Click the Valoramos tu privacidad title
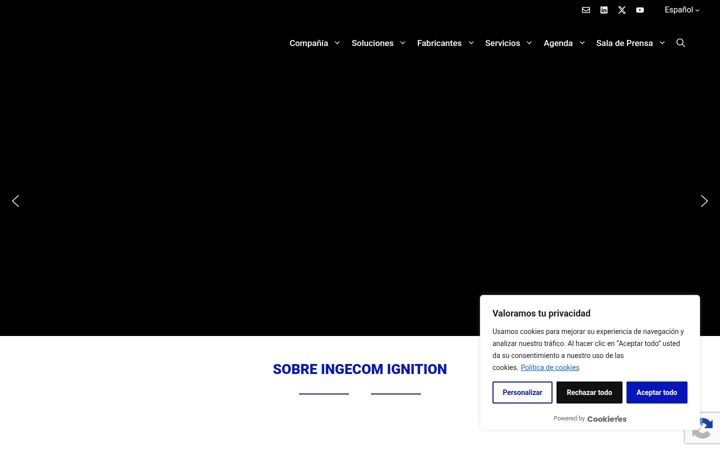Image resolution: width=720 pixels, height=450 pixels. point(541,314)
